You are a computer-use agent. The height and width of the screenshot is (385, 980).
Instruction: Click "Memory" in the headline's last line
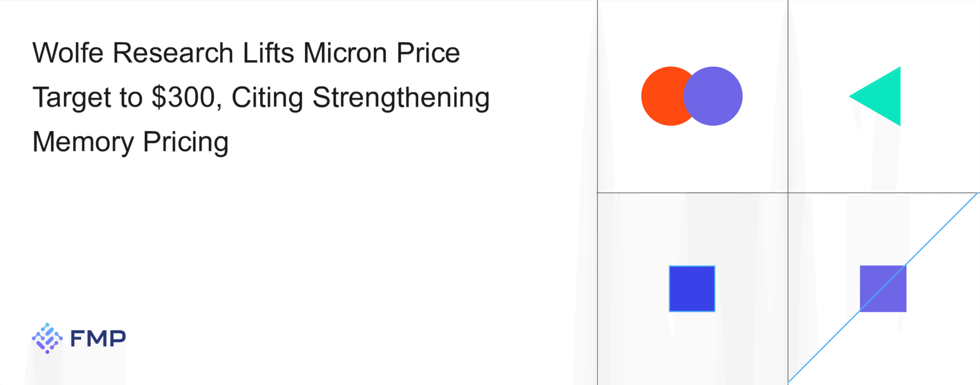(x=83, y=142)
